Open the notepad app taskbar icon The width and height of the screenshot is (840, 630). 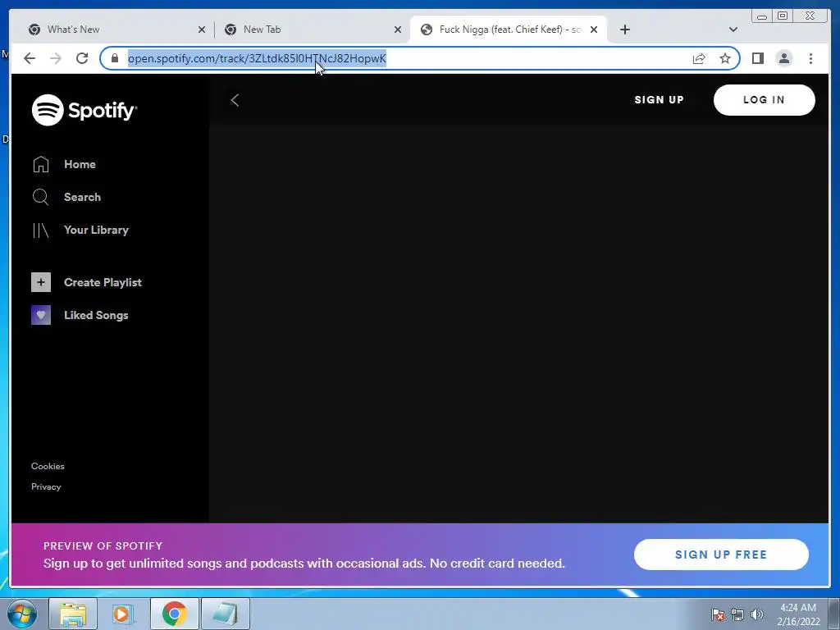225,614
